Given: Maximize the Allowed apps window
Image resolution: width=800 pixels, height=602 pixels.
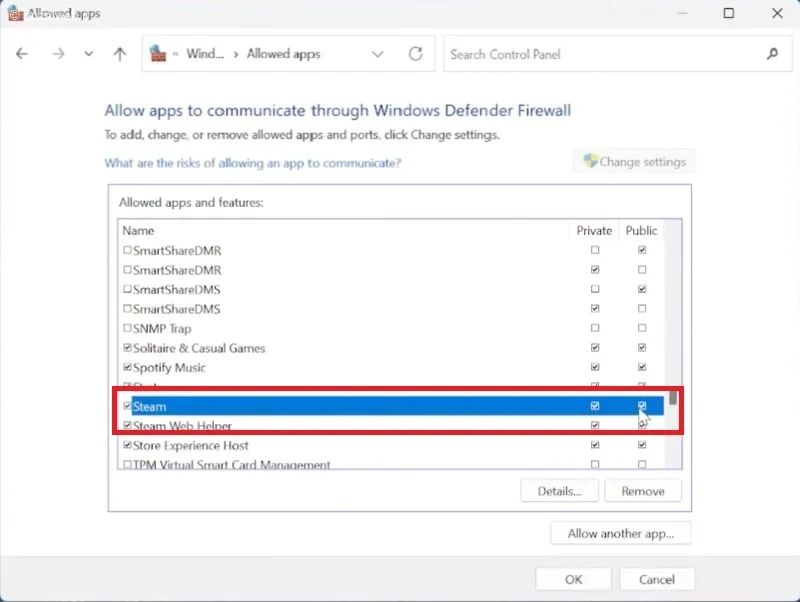Looking at the screenshot, I should pyautogui.click(x=729, y=13).
